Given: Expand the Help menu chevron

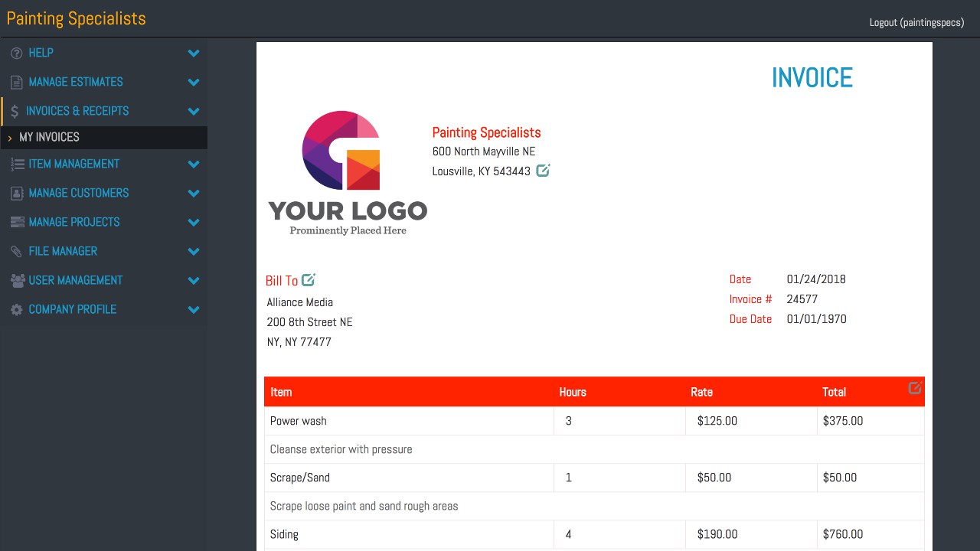Looking at the screenshot, I should (194, 53).
